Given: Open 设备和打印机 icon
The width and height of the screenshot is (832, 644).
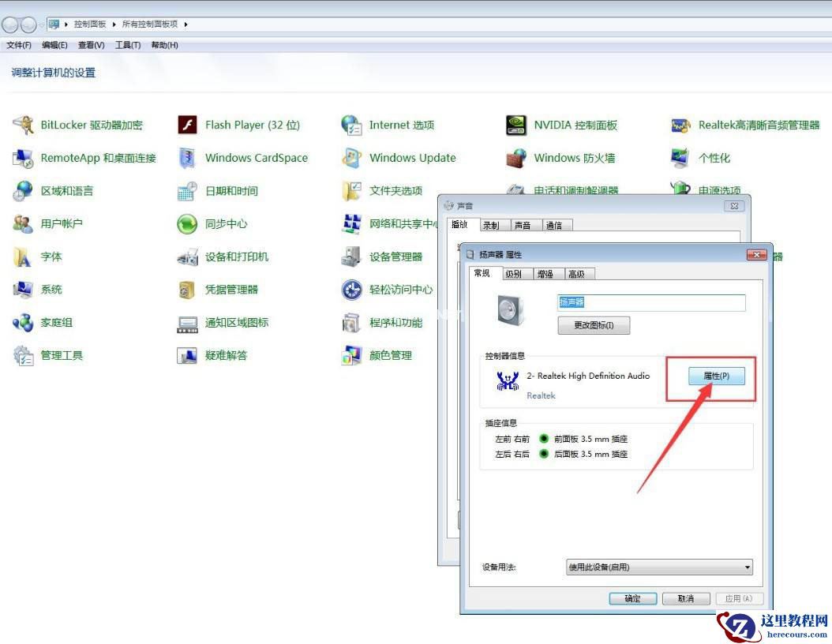Looking at the screenshot, I should 187,256.
